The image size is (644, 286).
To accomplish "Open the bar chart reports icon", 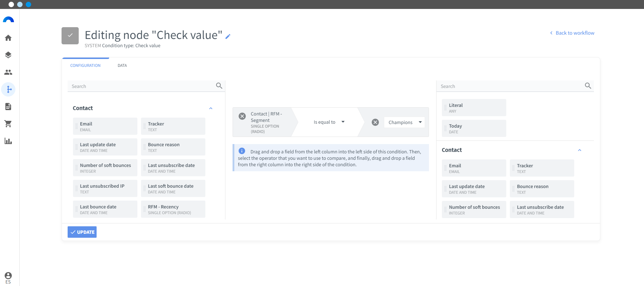I will [8, 141].
